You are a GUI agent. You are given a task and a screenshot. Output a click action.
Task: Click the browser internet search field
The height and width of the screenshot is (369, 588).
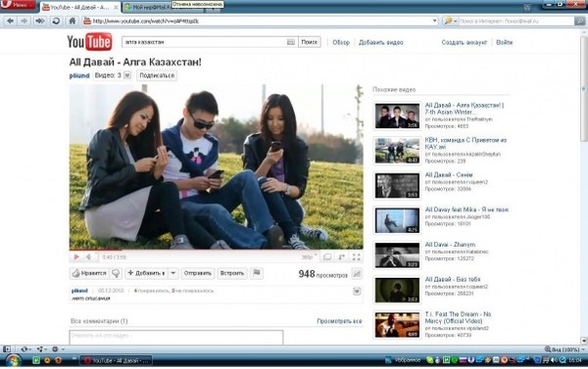coord(516,21)
